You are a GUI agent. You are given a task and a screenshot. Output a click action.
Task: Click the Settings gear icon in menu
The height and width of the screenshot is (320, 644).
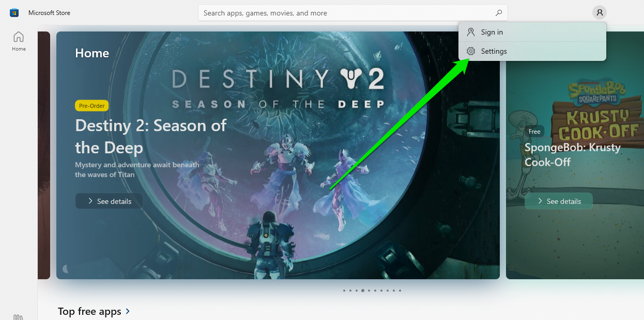point(471,51)
